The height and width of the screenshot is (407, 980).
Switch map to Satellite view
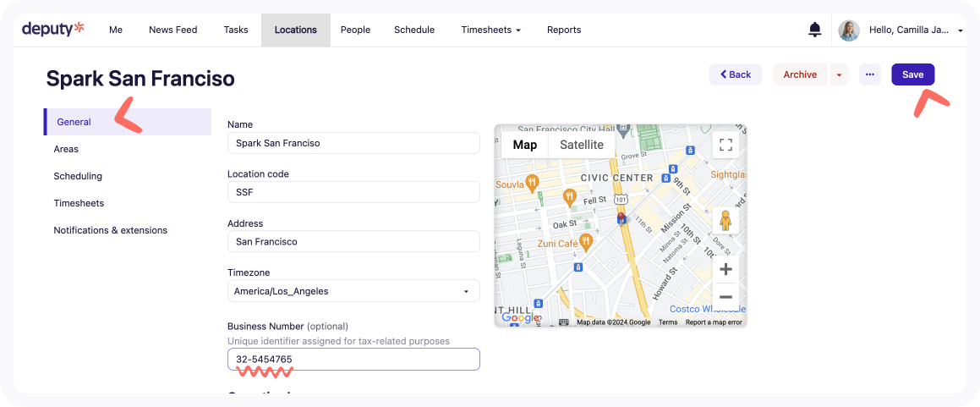(581, 145)
